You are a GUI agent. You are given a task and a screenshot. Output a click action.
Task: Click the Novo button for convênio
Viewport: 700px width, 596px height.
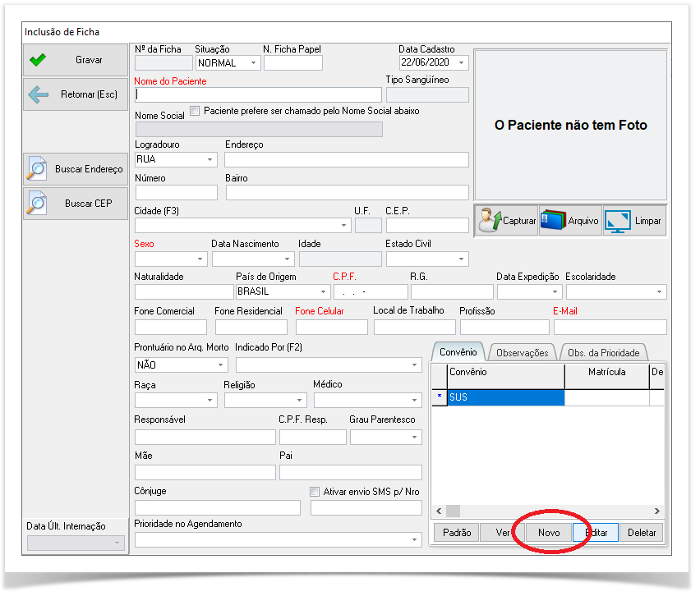pyautogui.click(x=549, y=533)
